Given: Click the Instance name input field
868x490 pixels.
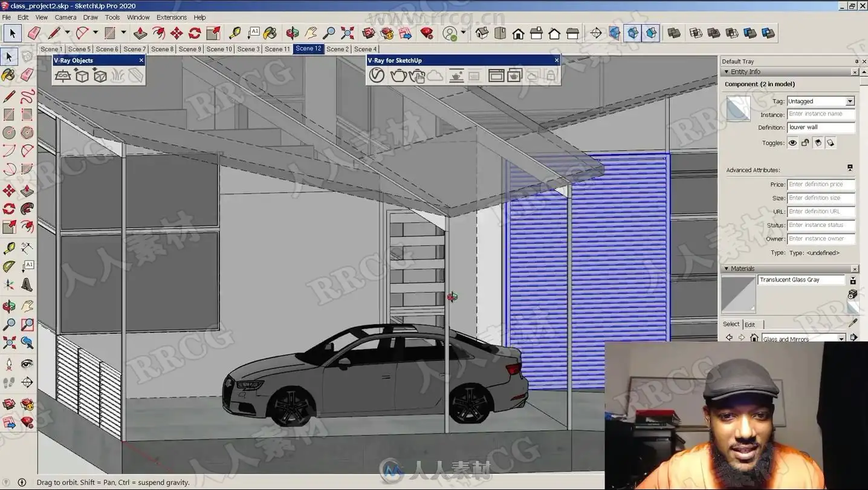Looking at the screenshot, I should [821, 114].
